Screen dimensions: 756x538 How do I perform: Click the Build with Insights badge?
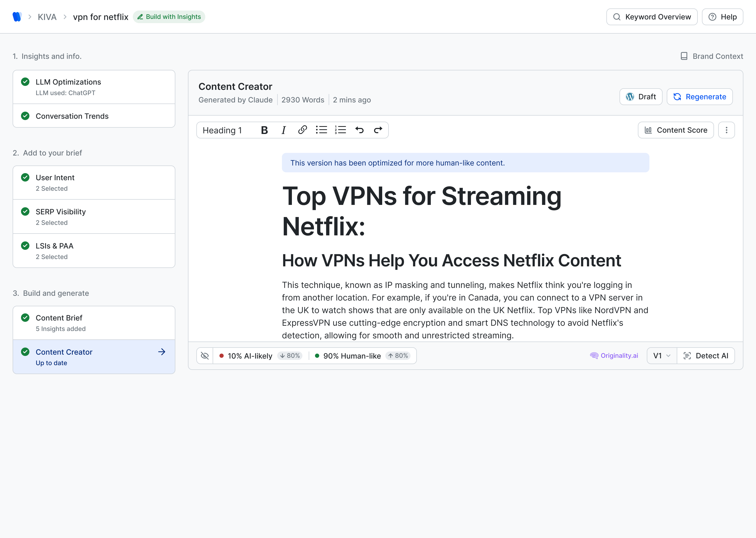point(169,17)
